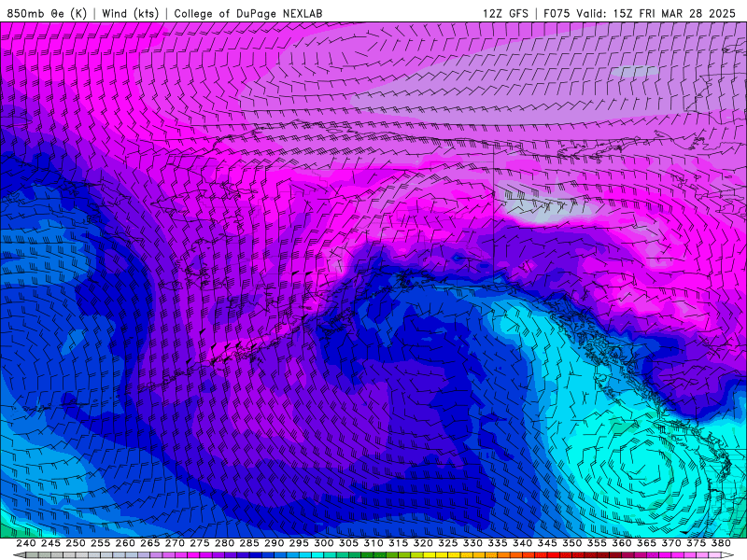Image resolution: width=747 pixels, height=560 pixels.
Task: Click the 380 value on the color scale
Action: click(x=721, y=543)
